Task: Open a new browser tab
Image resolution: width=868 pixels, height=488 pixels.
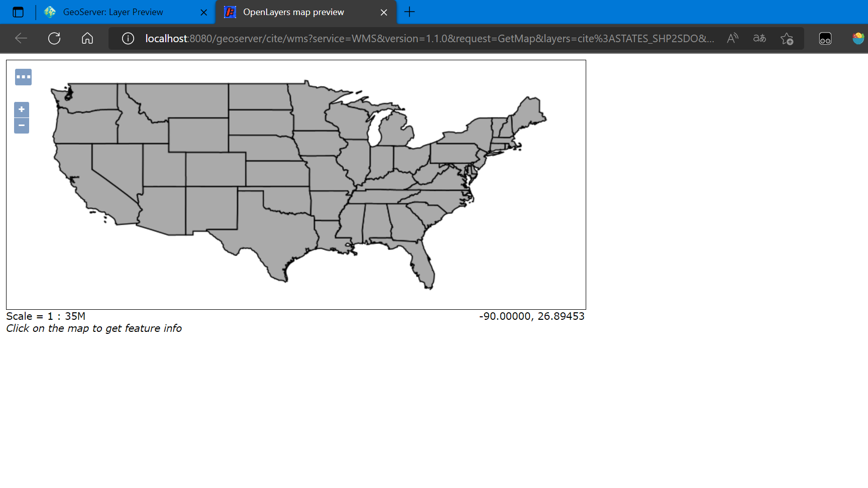Action: (x=409, y=12)
